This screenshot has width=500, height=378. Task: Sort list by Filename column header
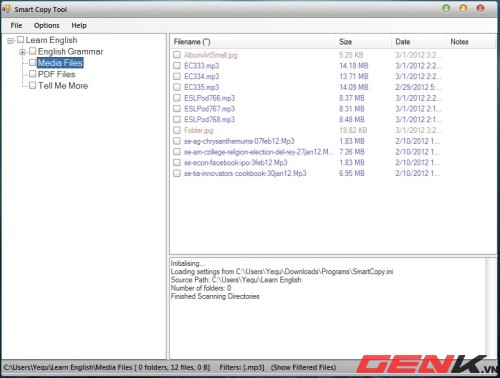(x=253, y=42)
